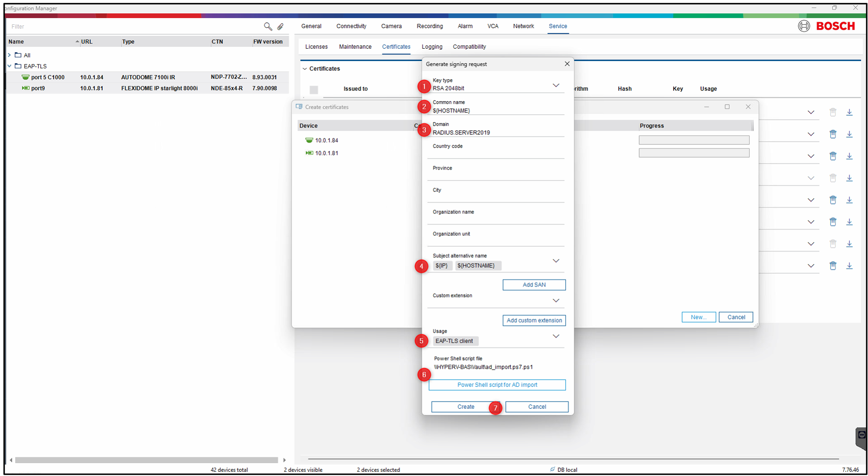The image size is (868, 476).
Task: Click the delete trash icon in second certificate row
Action: (833, 134)
